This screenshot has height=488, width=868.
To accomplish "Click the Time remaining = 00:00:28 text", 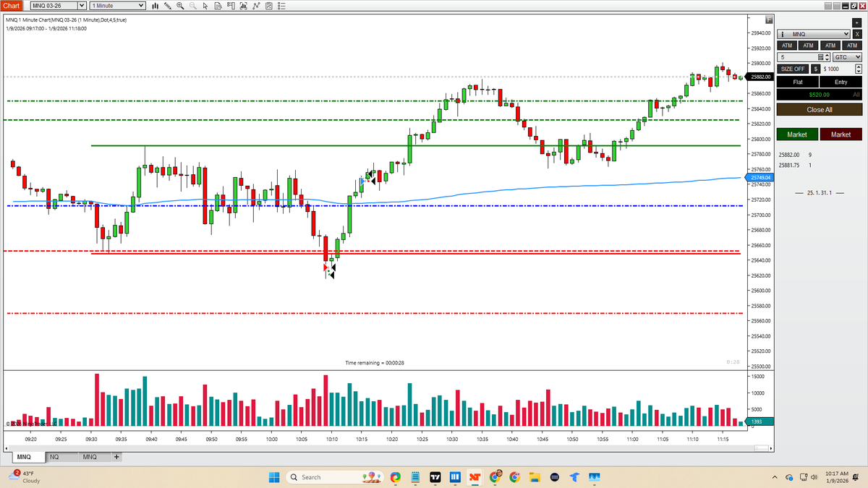I will 375,362.
